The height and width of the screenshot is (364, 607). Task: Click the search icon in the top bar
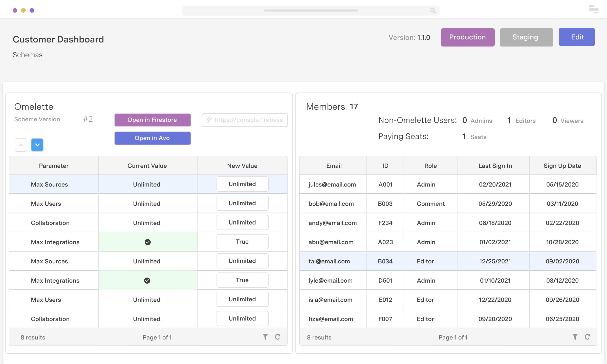tap(433, 10)
